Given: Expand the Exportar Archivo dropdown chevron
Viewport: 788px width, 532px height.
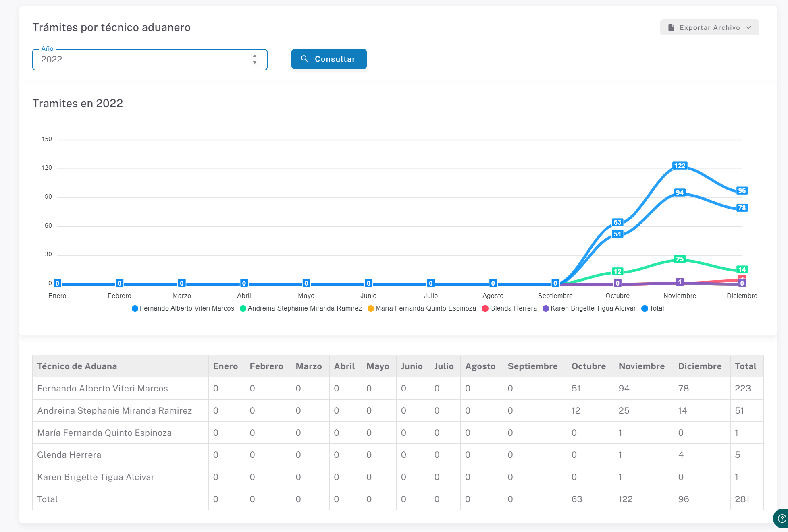Looking at the screenshot, I should click(748, 27).
